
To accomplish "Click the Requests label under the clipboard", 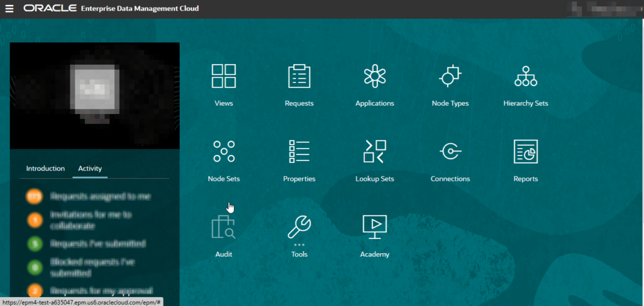I will [x=299, y=103].
